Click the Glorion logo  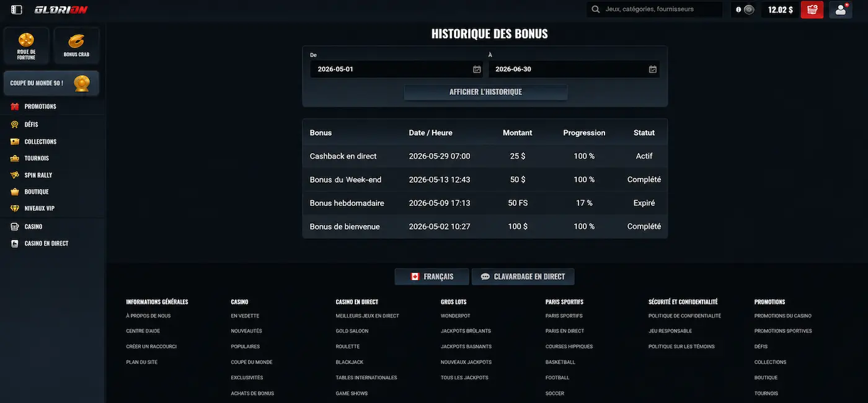[x=61, y=10]
